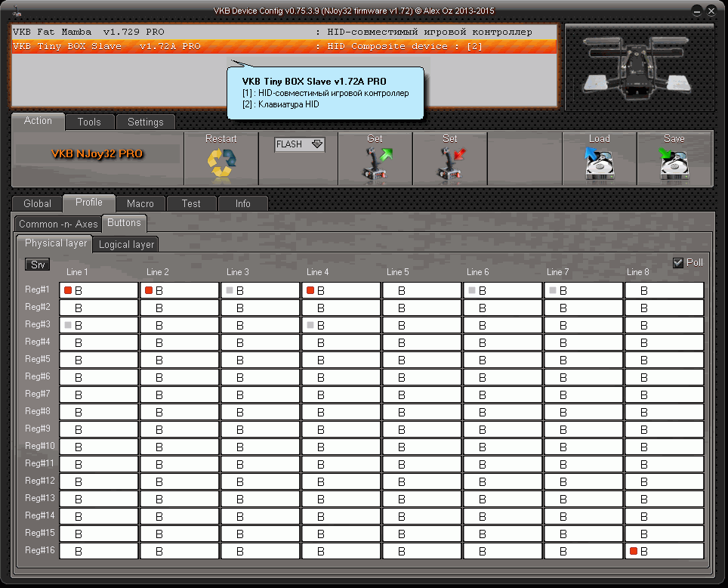Click red indicator in Reg#1 Line 1
The image size is (728, 588).
click(68, 290)
